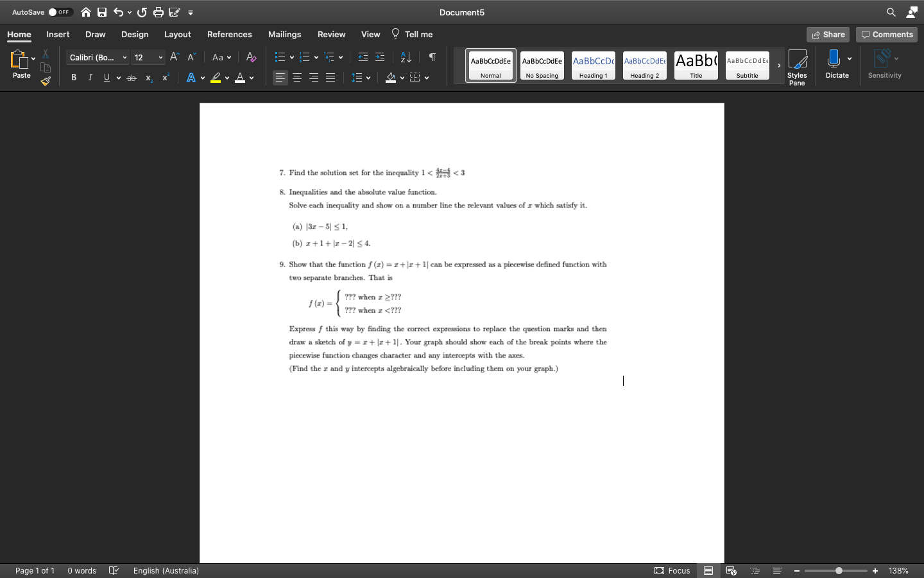Open the Comments panel
The image size is (924, 578).
(887, 34)
